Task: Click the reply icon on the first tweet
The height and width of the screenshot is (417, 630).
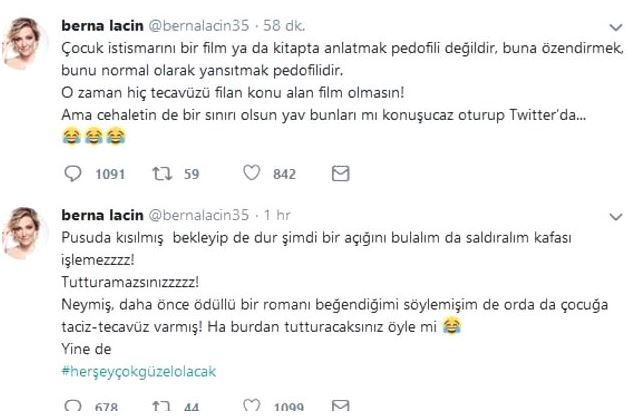Action: coord(72,174)
